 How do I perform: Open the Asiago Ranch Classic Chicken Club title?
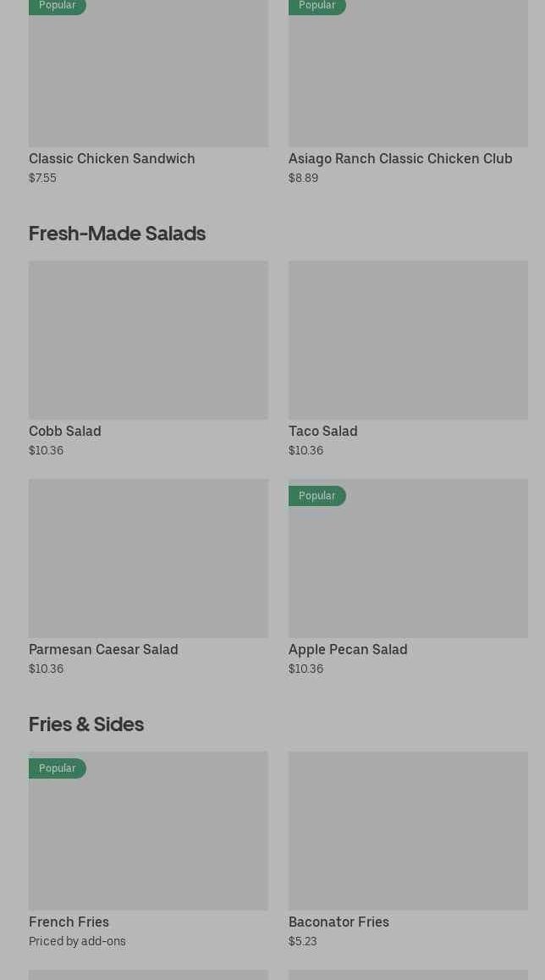click(x=400, y=158)
